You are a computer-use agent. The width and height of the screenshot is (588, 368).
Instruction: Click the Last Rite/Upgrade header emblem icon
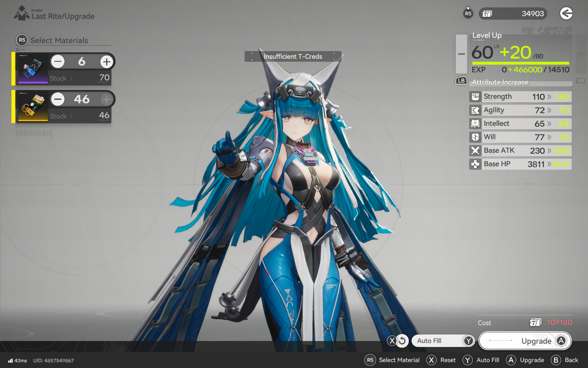[22, 13]
